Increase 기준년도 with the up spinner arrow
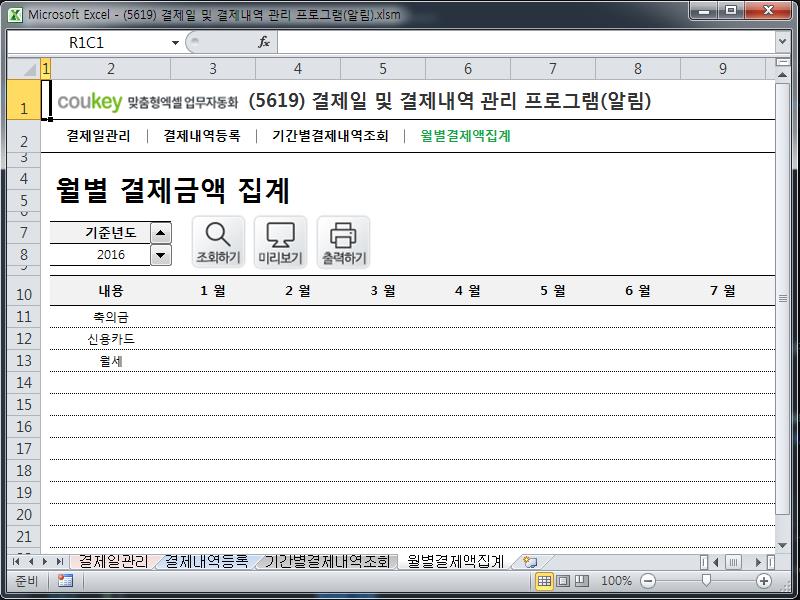 [x=161, y=233]
